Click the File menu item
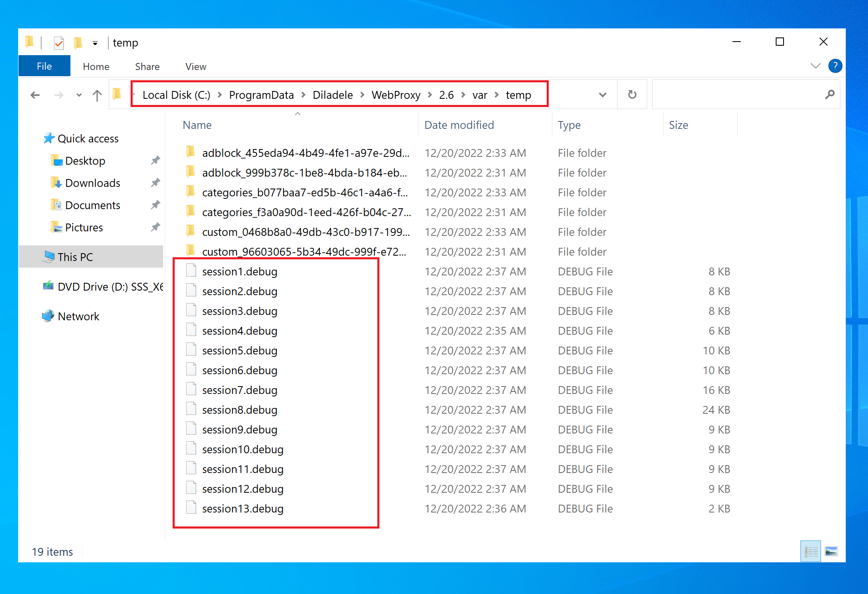This screenshot has height=594, width=868. point(44,66)
